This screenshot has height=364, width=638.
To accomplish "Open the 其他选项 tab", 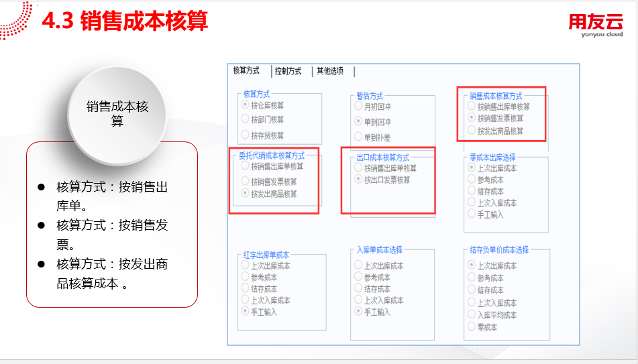I will pos(330,71).
